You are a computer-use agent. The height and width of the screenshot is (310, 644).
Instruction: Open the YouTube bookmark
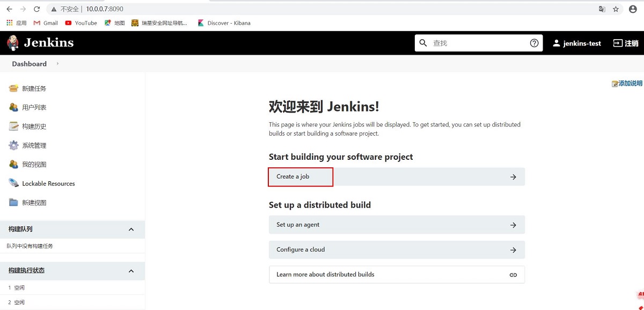[81, 23]
